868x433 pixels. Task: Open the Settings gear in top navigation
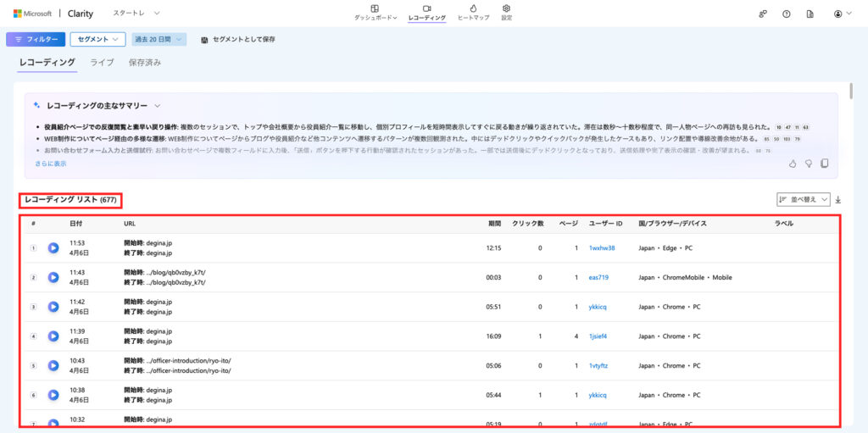(x=506, y=12)
